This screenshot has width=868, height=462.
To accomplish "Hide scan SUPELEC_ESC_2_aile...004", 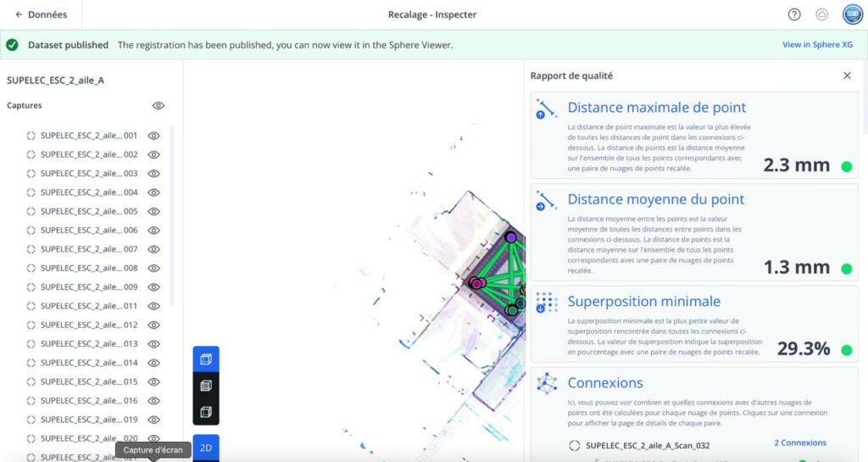I will (x=154, y=192).
